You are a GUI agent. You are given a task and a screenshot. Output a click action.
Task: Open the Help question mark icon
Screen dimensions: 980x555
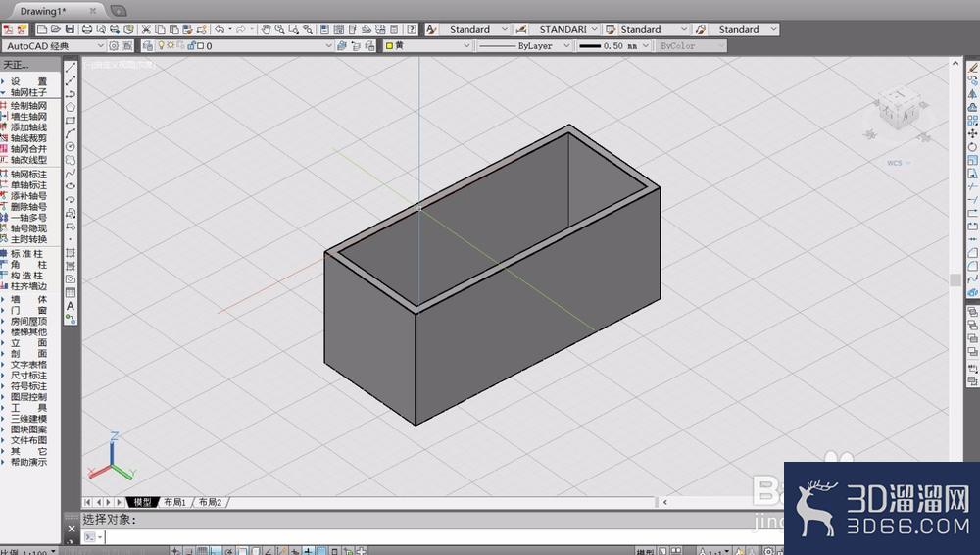[x=412, y=29]
